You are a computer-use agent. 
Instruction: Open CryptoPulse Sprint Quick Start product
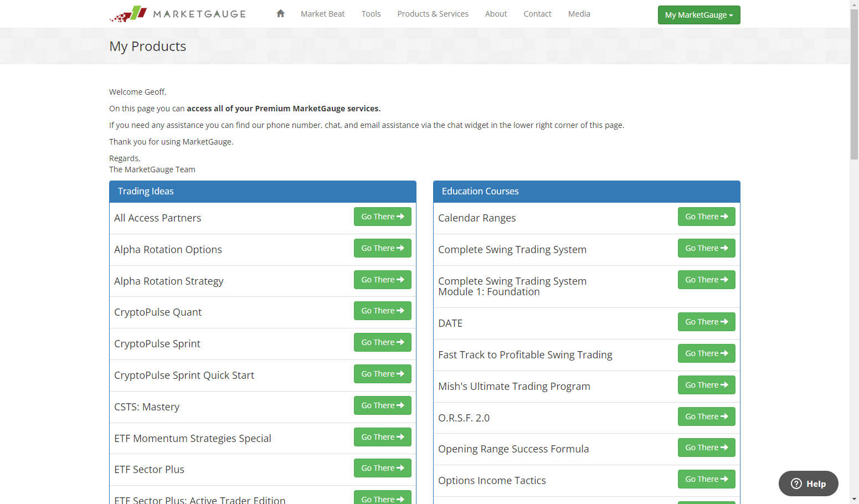point(383,374)
